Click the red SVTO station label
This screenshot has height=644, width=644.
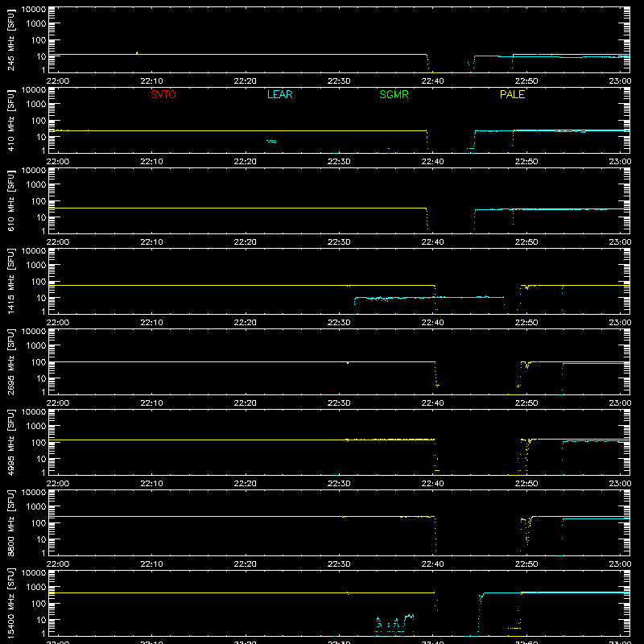pos(163,94)
